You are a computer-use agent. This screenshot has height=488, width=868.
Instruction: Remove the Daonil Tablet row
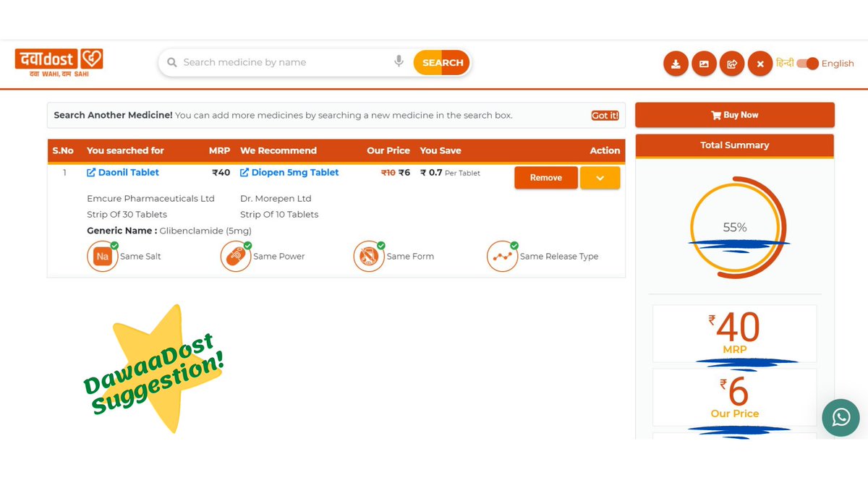(x=546, y=178)
